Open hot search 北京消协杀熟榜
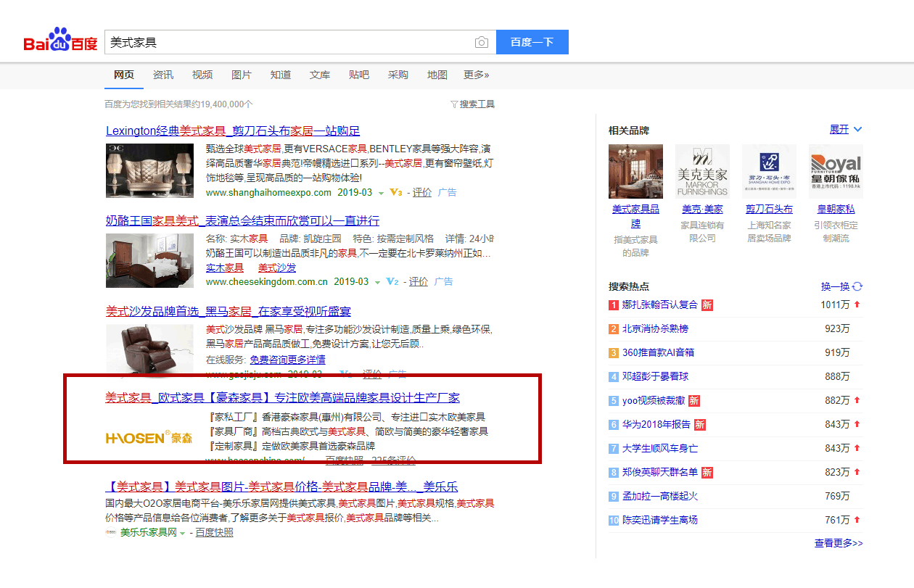 [655, 328]
